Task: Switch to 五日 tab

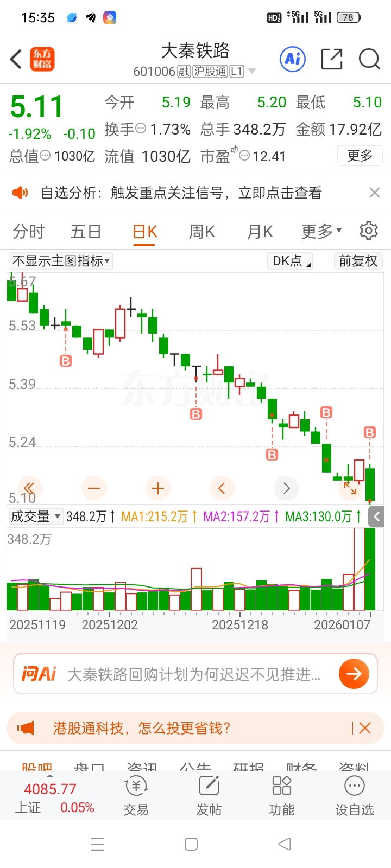Action: tap(86, 232)
